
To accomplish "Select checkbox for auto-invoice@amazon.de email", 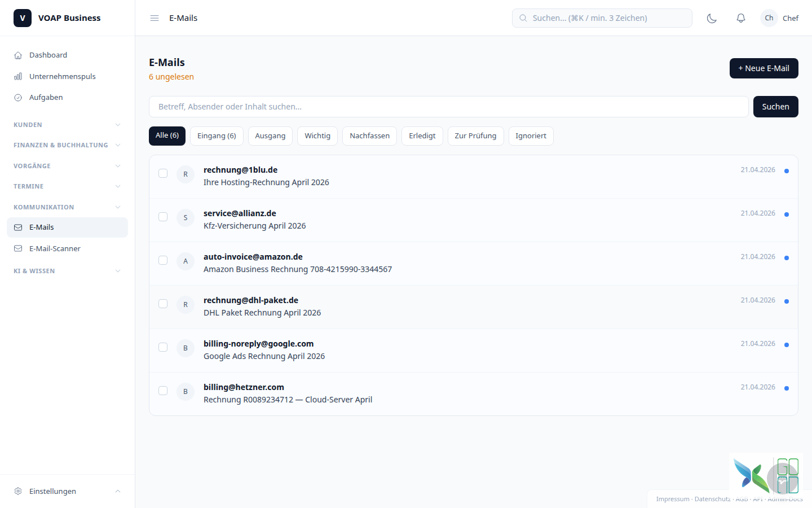I will pos(163,260).
